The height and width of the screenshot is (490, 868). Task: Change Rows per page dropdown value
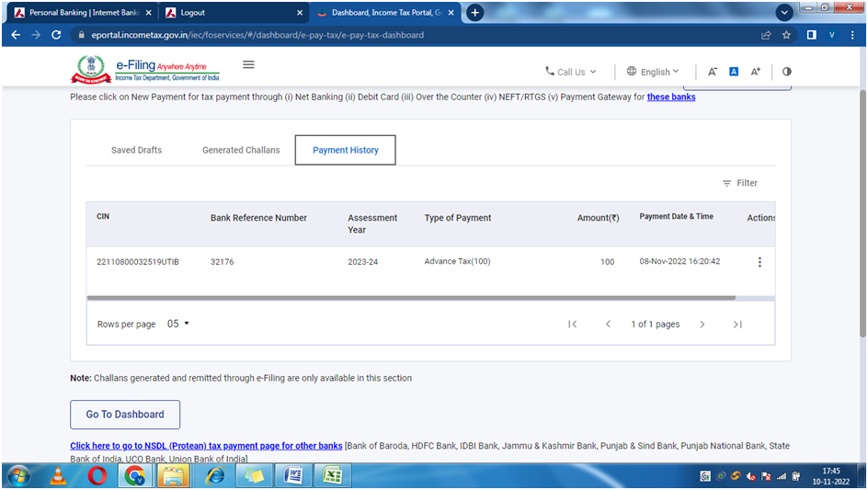(178, 324)
